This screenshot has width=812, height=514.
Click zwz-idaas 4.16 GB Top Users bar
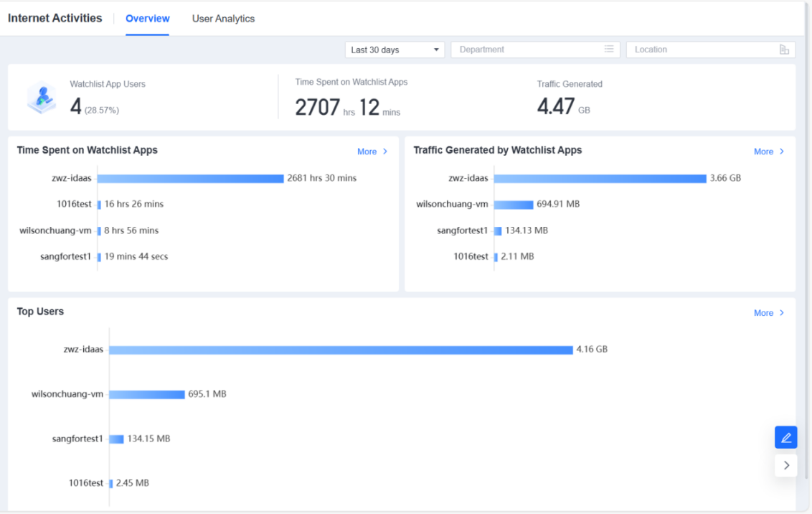tap(341, 350)
